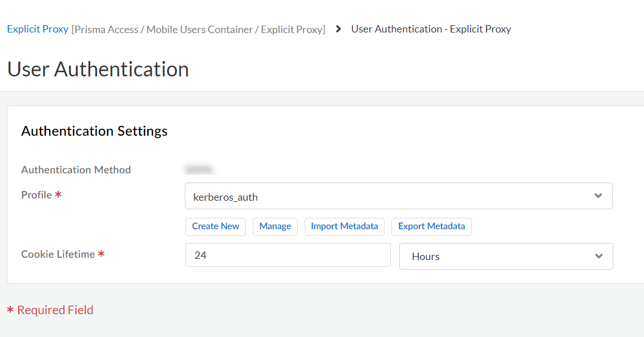Click the Explicit Proxy breadcrumb link
Screen dimensions: 644x337
(38, 29)
